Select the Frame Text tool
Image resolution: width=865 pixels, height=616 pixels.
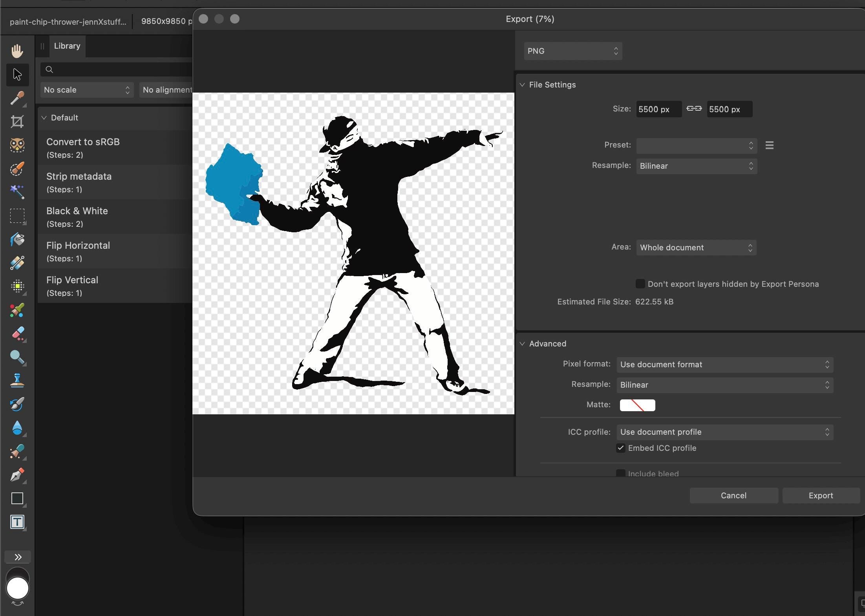[x=17, y=522]
